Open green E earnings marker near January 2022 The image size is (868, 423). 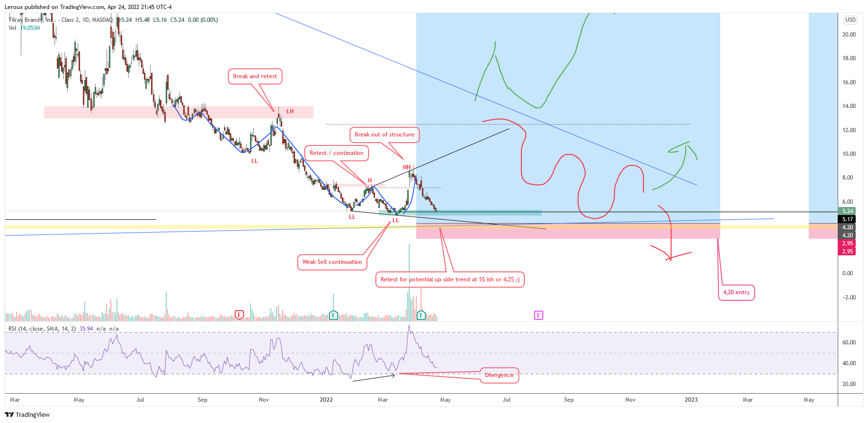pos(333,315)
